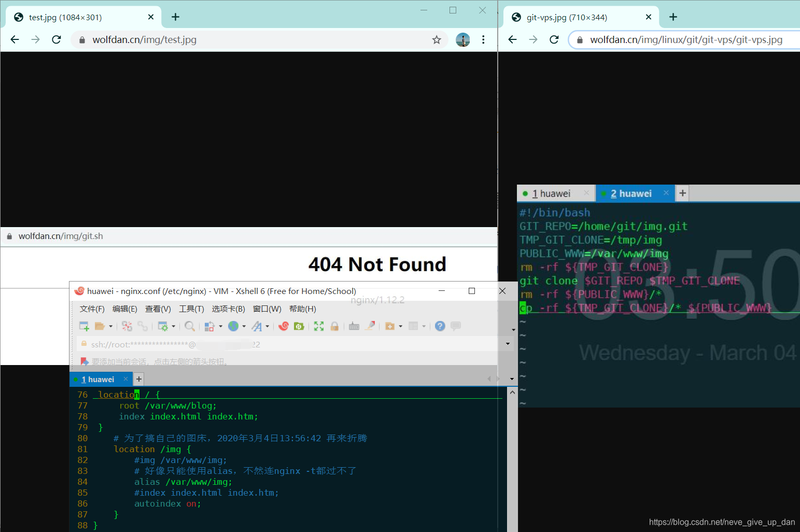This screenshot has width=800, height=532.
Task: Close the '1 huawei' tab in nginx.conf Xshell
Action: click(x=125, y=379)
